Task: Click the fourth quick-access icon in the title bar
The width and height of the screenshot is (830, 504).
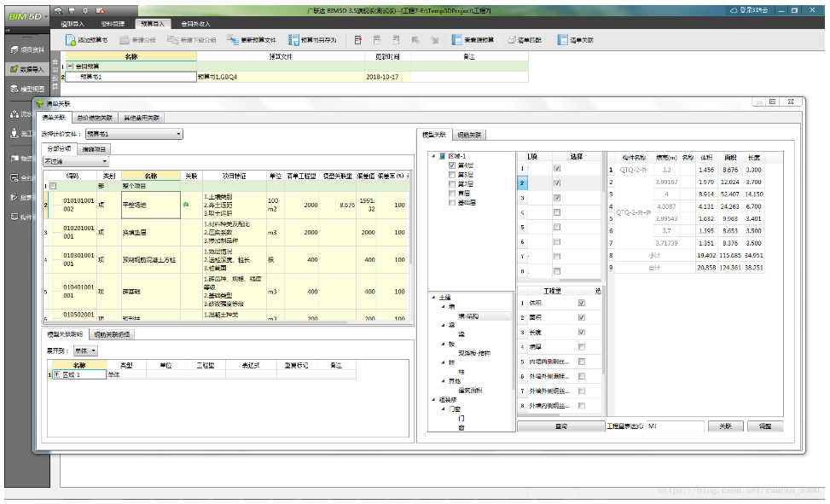Action: (x=100, y=10)
